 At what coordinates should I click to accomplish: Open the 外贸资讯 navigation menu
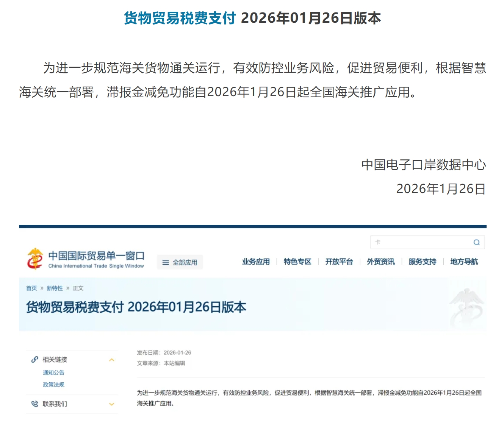[380, 262]
